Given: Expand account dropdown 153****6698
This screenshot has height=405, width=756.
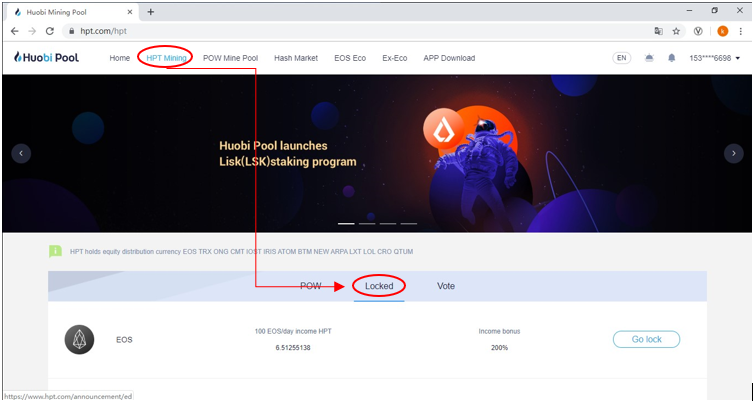Looking at the screenshot, I should coord(715,58).
